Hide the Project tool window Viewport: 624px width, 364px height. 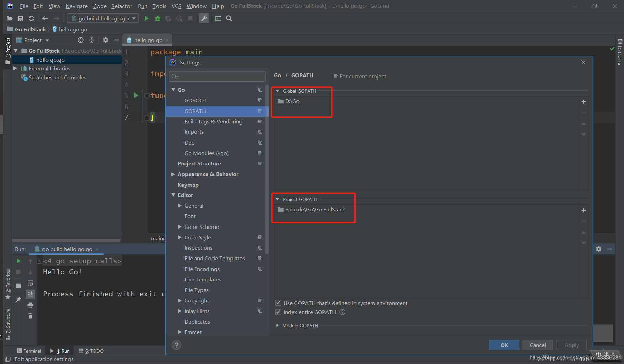(x=116, y=40)
